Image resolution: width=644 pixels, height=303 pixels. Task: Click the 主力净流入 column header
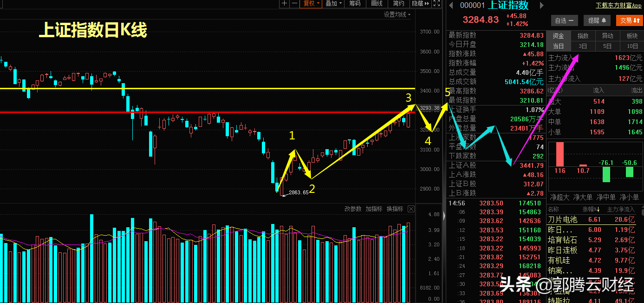coord(621,210)
